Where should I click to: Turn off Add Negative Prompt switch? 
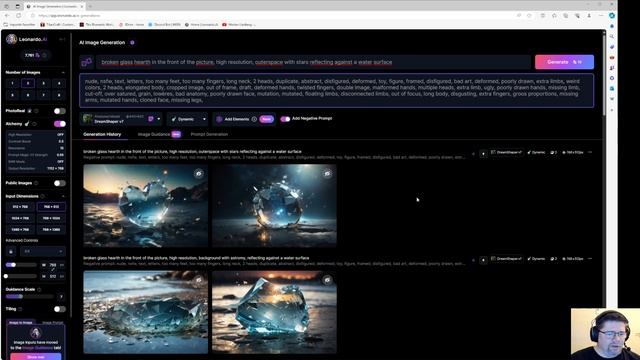coord(285,119)
